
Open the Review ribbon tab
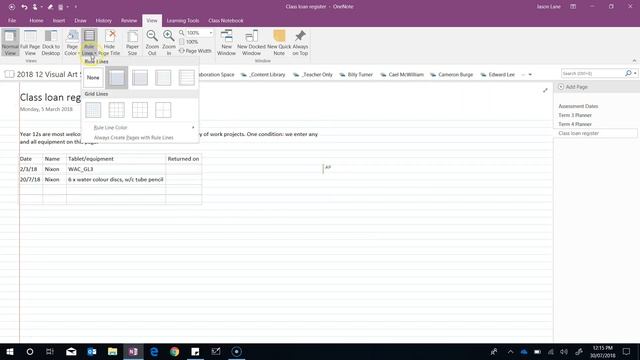pyautogui.click(x=129, y=20)
